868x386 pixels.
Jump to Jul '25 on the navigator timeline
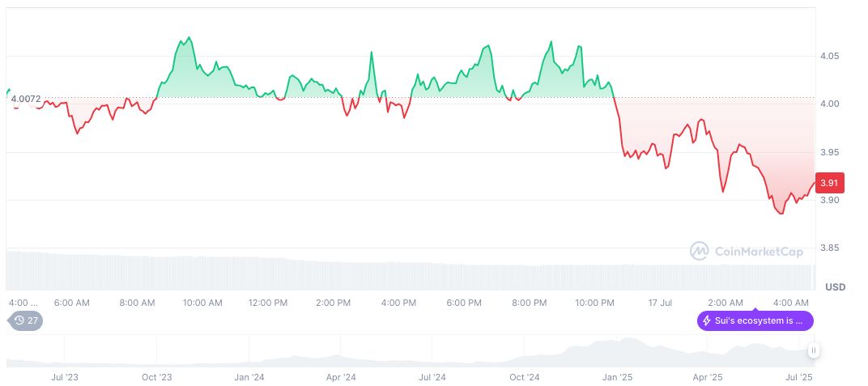(800, 377)
